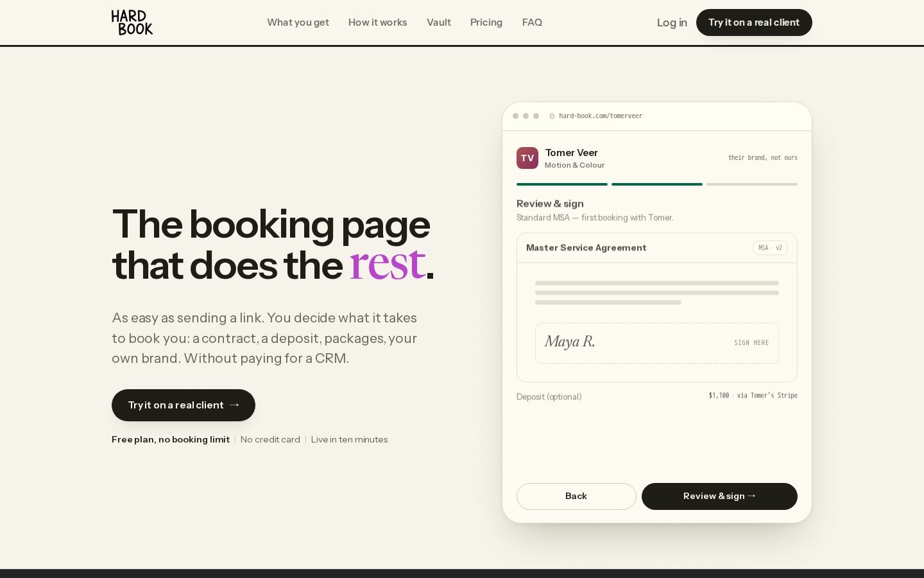Open the Vault nav link
Image resolution: width=924 pixels, height=578 pixels.
[x=439, y=22]
